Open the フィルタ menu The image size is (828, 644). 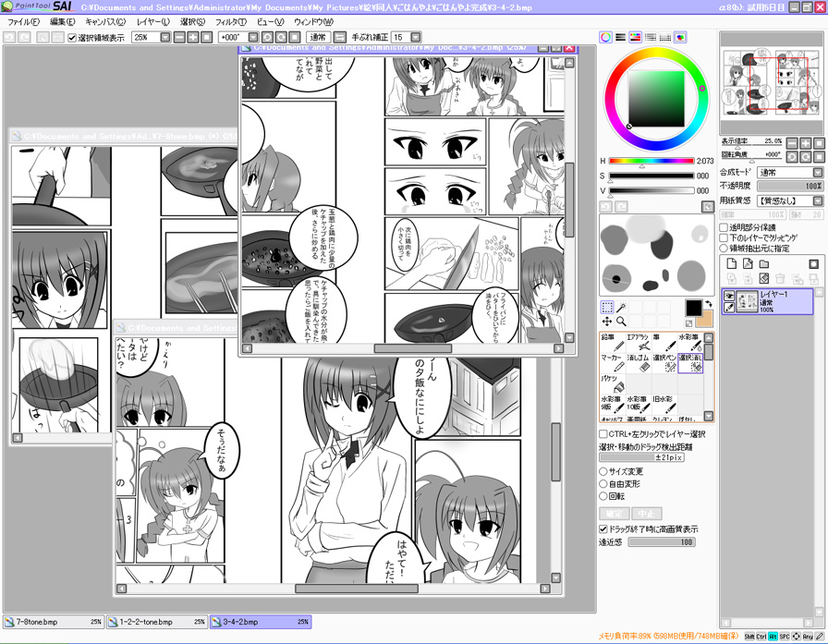click(231, 22)
